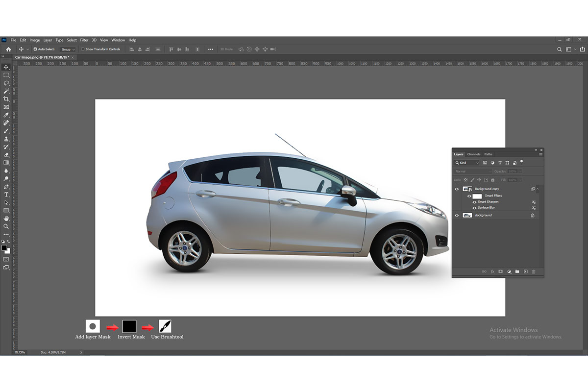Click the Delete layer trash icon
The width and height of the screenshot is (588, 392).
534,271
